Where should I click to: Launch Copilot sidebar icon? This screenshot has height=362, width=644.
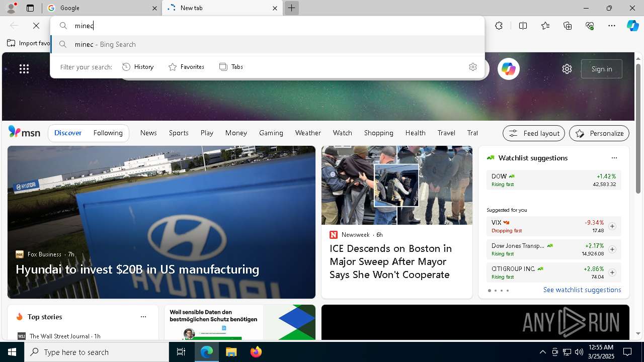tap(632, 26)
